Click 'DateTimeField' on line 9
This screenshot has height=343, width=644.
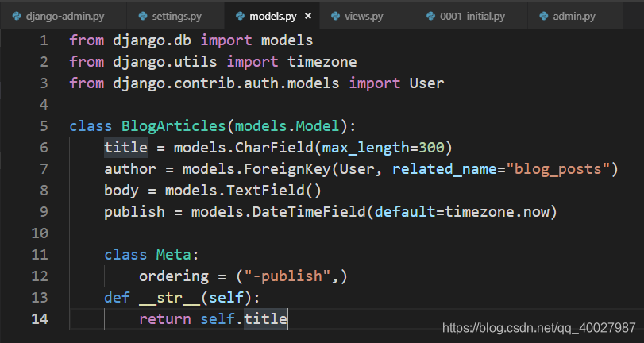pos(309,211)
